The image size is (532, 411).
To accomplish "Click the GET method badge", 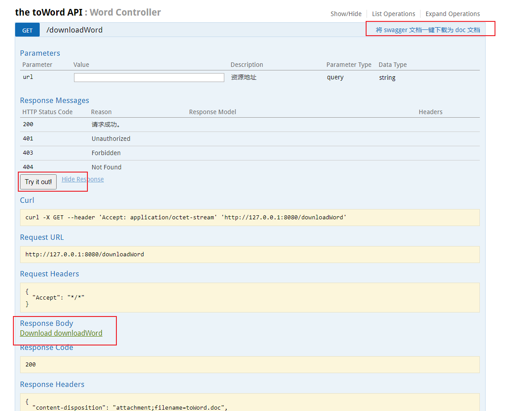I will 28,30.
